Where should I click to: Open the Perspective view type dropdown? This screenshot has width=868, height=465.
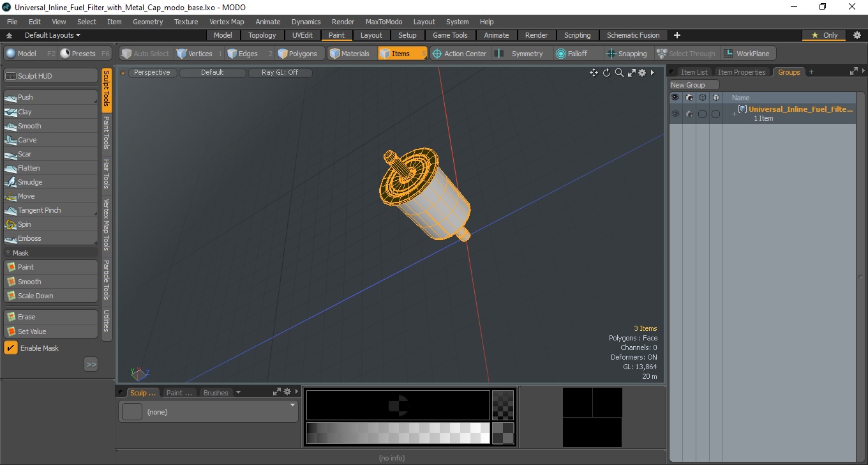tap(152, 72)
